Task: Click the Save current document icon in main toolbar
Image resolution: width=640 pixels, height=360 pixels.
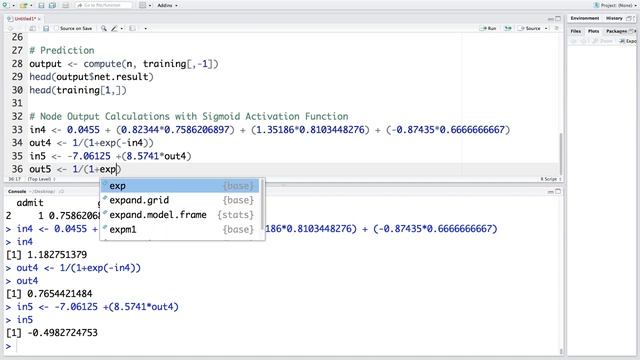Action: [x=41, y=5]
